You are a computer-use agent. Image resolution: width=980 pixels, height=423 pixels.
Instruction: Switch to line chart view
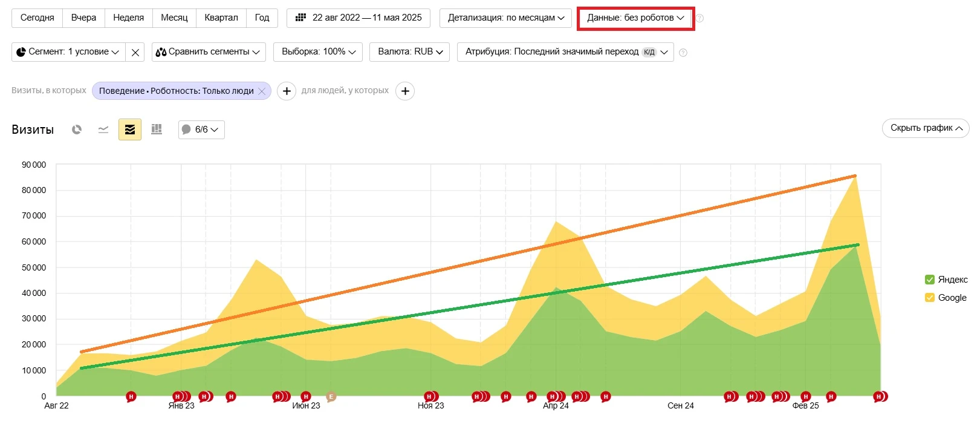(103, 130)
